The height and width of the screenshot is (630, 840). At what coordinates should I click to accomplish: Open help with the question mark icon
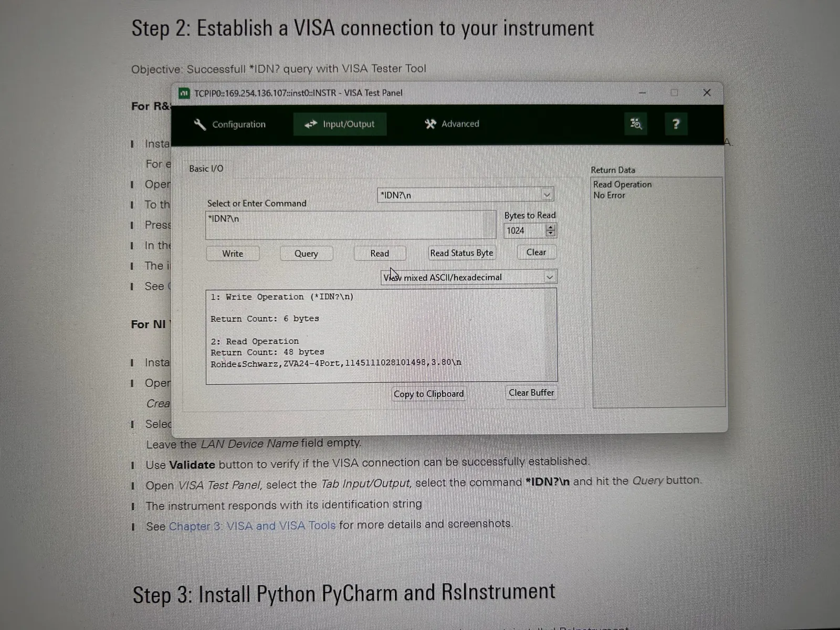pyautogui.click(x=676, y=124)
